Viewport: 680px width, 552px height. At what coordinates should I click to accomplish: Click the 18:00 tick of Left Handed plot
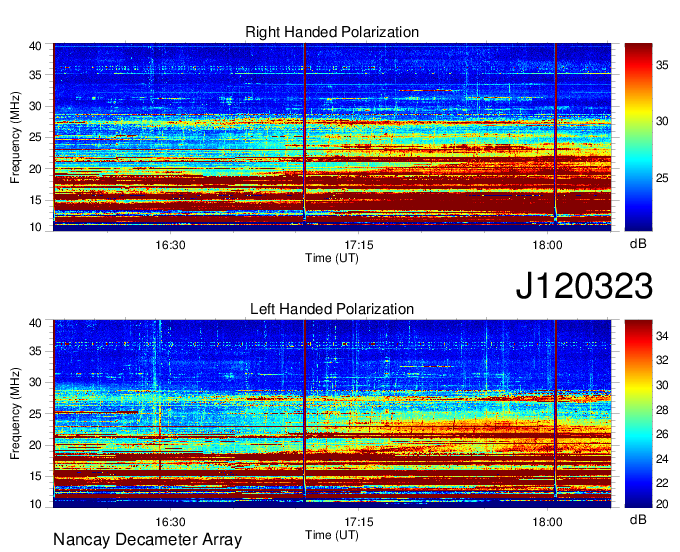[547, 521]
